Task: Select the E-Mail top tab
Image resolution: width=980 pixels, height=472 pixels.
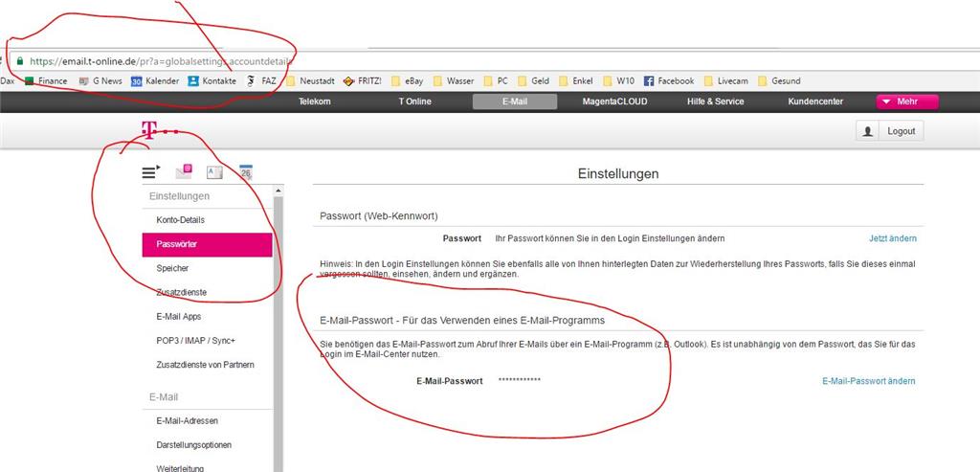Action: (x=514, y=101)
